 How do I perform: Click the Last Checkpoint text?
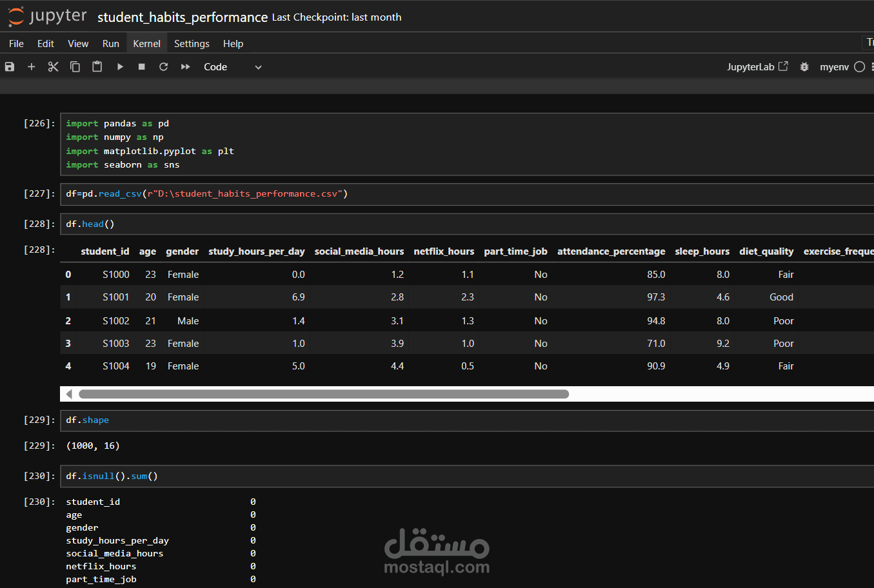click(x=337, y=17)
